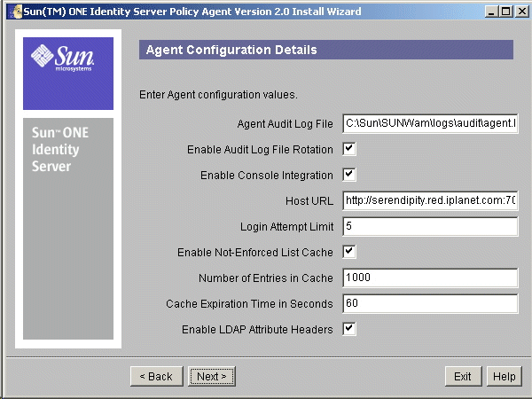
Task: Click the Enable Console Integration label
Action: point(267,176)
